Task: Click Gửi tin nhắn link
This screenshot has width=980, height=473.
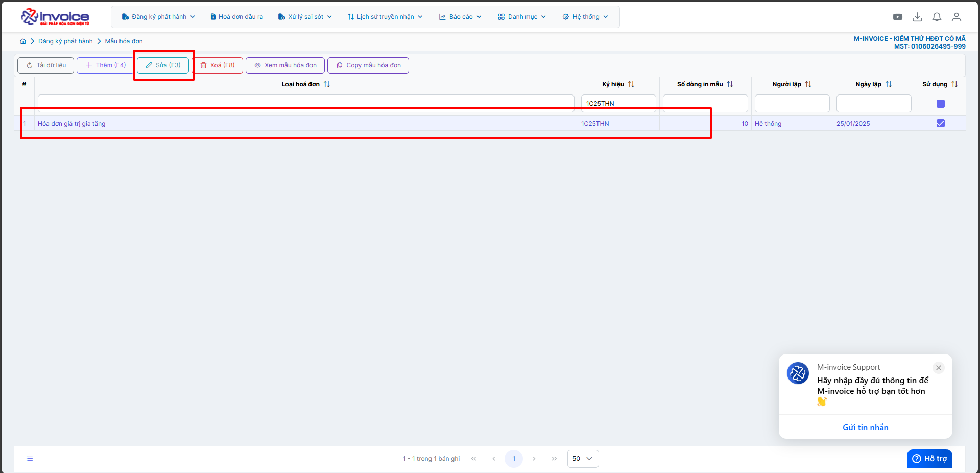Action: [865, 428]
